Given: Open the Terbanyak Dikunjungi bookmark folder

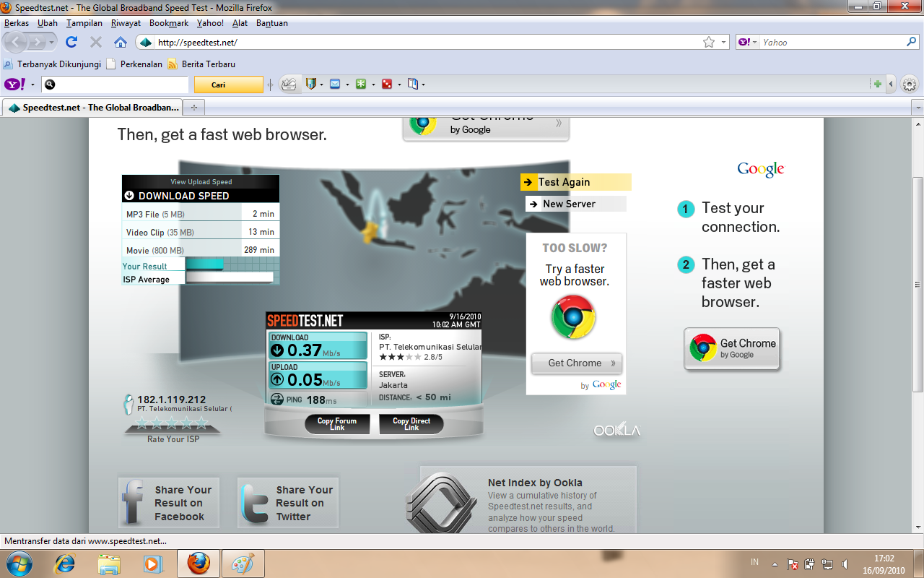Looking at the screenshot, I should point(52,64).
